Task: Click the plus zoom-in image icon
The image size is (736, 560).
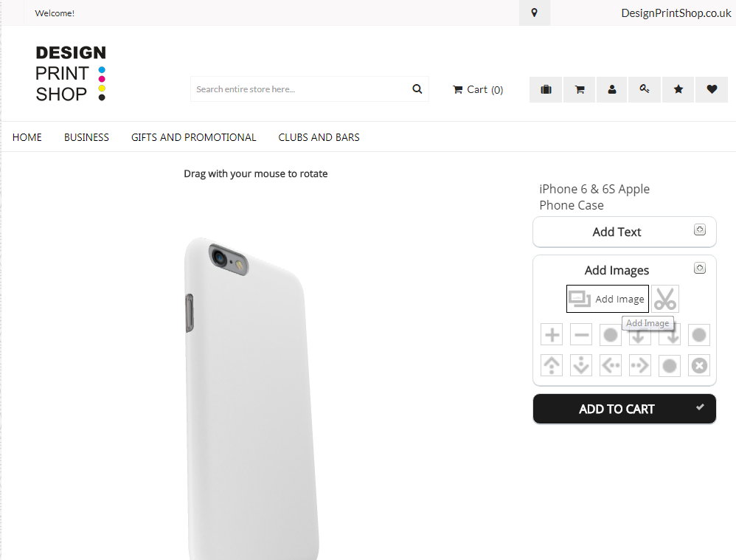Action: 552,335
